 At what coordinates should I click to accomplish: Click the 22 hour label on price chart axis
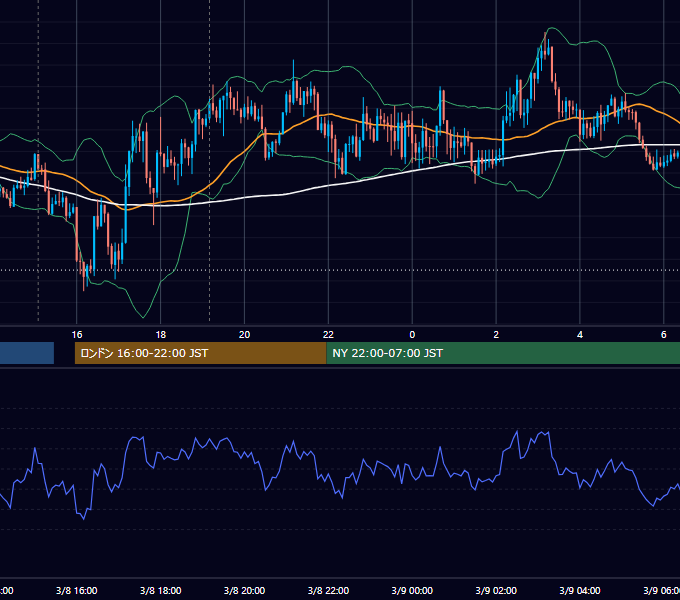pyautogui.click(x=328, y=335)
